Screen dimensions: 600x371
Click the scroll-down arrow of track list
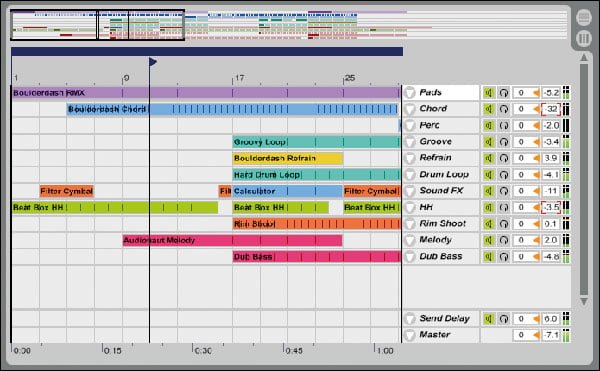pos(584,301)
